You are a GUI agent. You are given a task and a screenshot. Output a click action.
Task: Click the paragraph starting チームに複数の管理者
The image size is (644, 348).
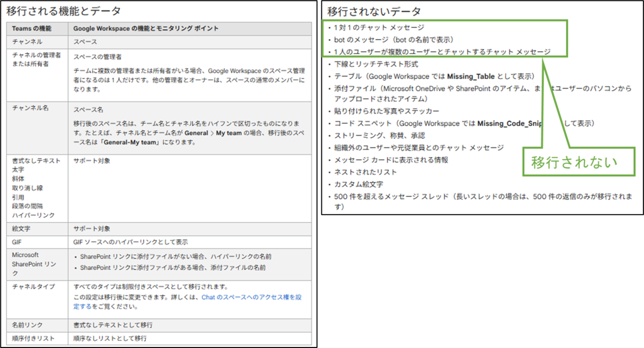(189, 80)
